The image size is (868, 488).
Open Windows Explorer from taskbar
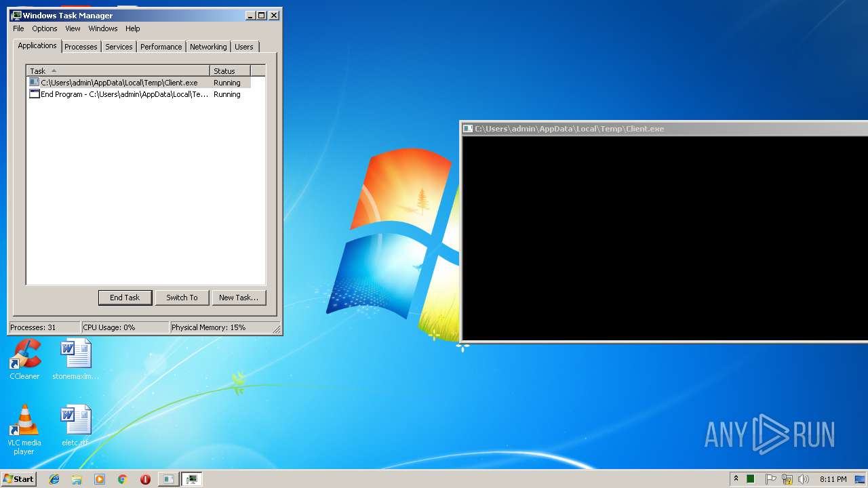(x=77, y=479)
